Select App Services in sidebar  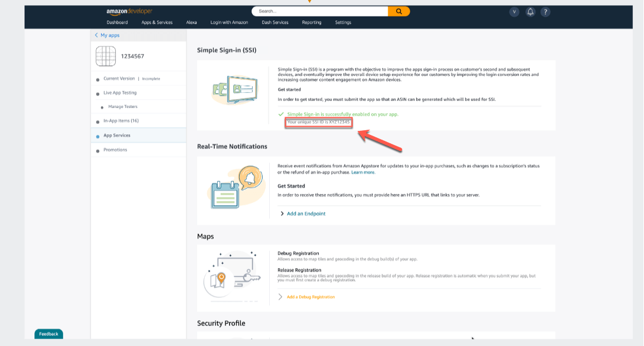pos(138,136)
